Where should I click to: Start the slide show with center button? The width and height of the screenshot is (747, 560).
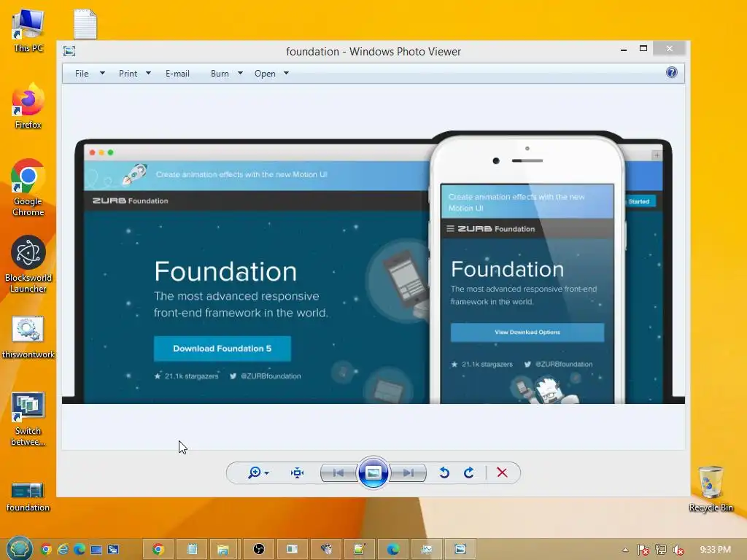[x=373, y=472]
